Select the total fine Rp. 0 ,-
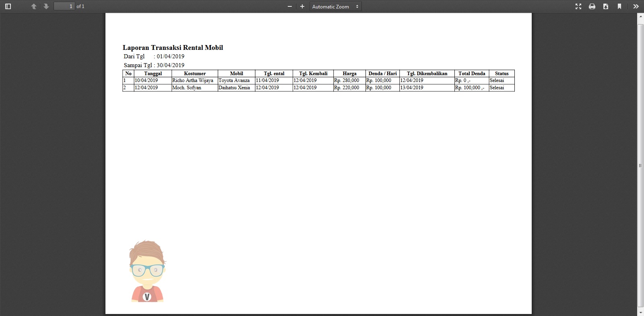 (463, 80)
